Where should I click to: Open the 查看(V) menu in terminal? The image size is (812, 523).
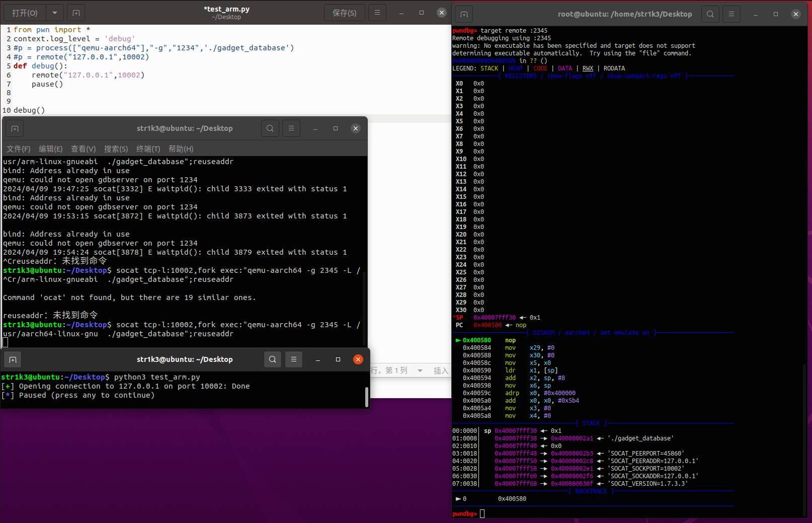[83, 149]
